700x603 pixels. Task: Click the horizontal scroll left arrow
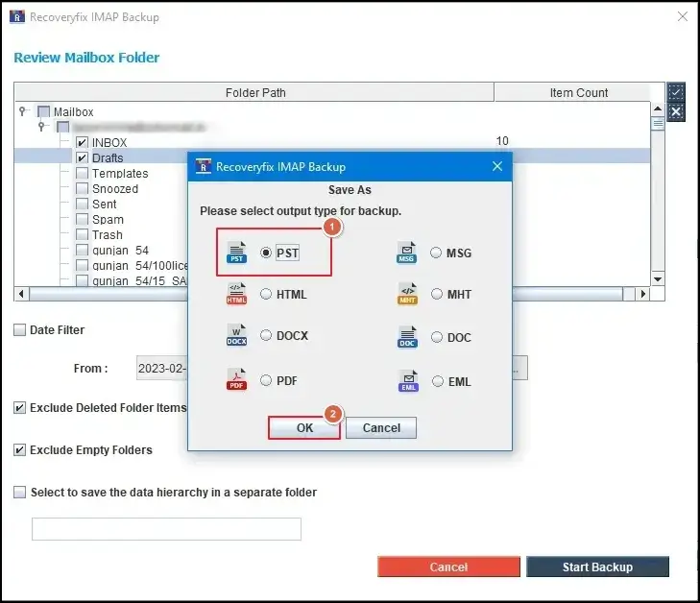[21, 294]
